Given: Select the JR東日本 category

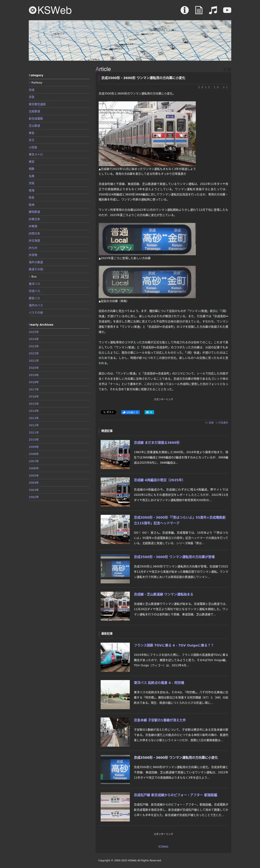Looking at the screenshot, I should point(34,219).
